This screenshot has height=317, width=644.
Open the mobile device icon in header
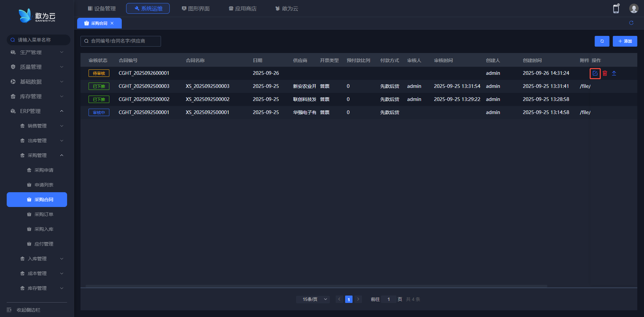pyautogui.click(x=616, y=9)
